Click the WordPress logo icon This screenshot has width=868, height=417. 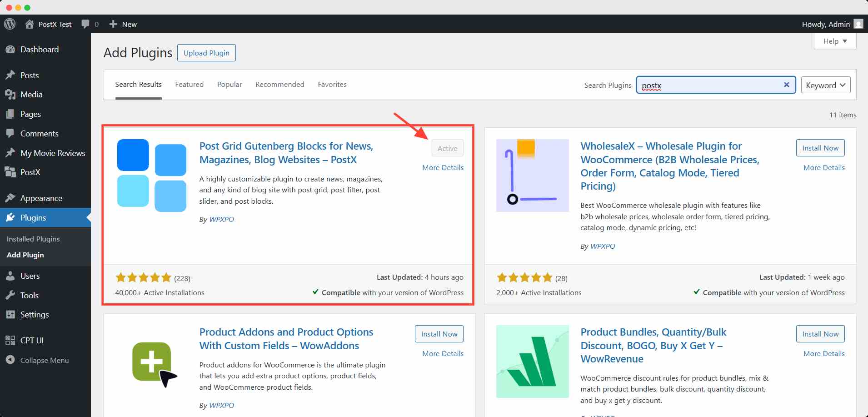tap(10, 24)
